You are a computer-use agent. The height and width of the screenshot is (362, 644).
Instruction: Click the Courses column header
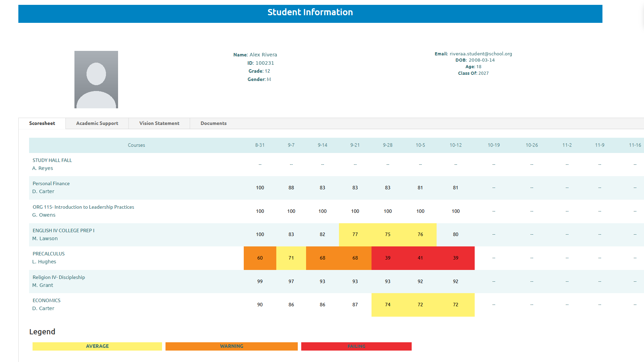(x=136, y=145)
